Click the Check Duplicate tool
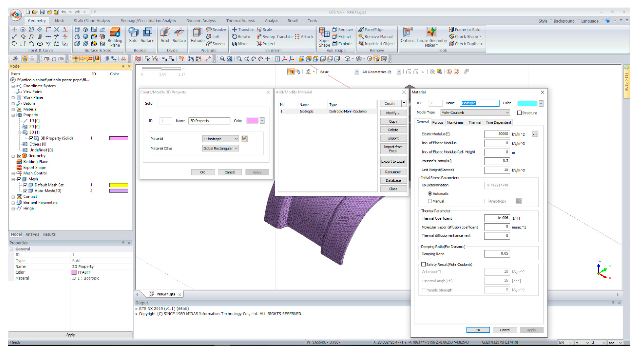Screen dimensions: 644x353 click(x=466, y=44)
